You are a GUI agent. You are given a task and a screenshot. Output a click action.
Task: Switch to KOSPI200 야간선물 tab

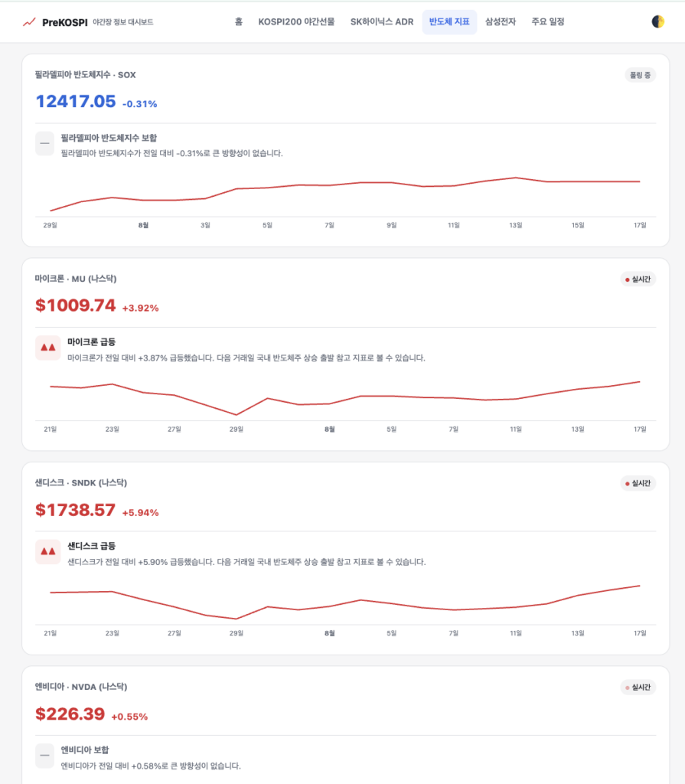(x=296, y=22)
